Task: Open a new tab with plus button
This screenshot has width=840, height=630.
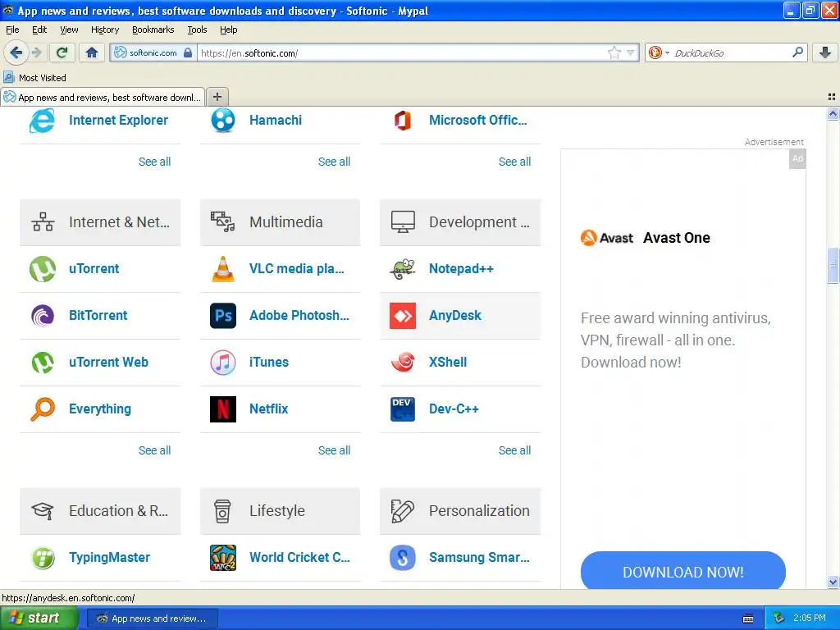Action: (x=217, y=97)
